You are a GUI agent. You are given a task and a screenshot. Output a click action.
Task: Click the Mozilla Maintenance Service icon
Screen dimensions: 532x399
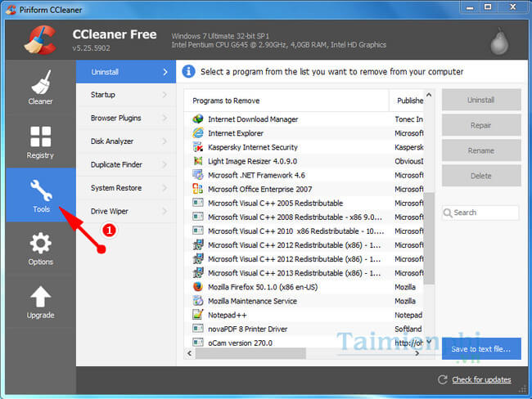pyautogui.click(x=198, y=301)
